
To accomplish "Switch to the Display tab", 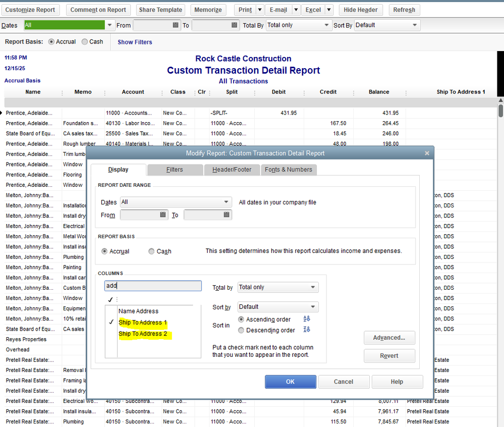I will point(118,170).
